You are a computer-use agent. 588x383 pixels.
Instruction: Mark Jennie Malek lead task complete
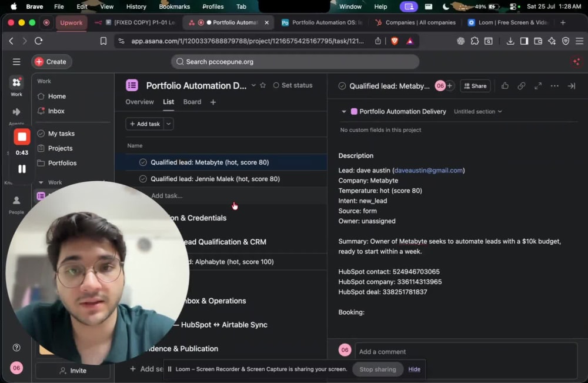click(143, 179)
